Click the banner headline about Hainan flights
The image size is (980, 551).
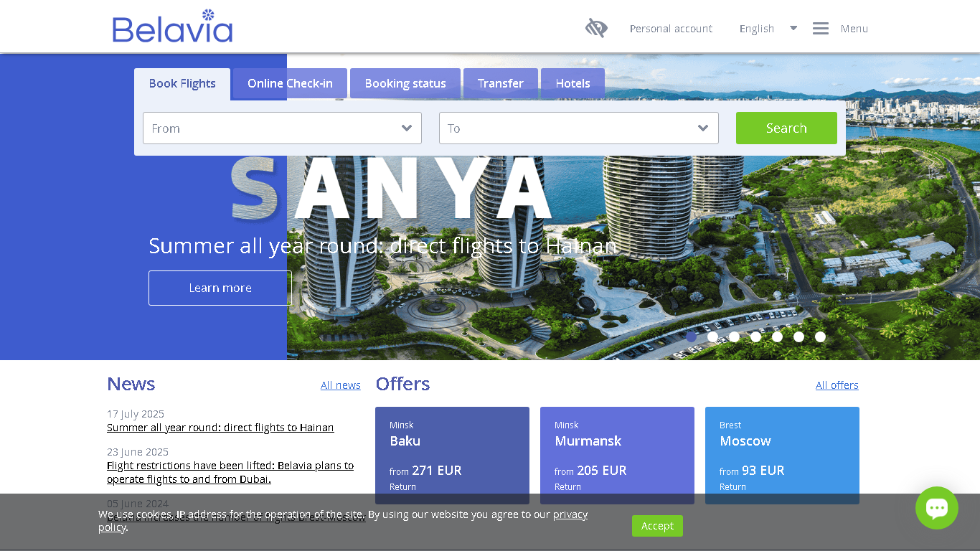[x=382, y=246]
